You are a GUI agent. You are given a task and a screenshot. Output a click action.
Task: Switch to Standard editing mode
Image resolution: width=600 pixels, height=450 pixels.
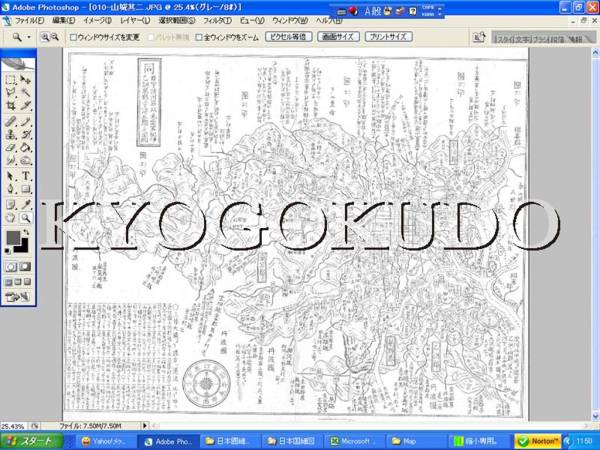pyautogui.click(x=11, y=267)
